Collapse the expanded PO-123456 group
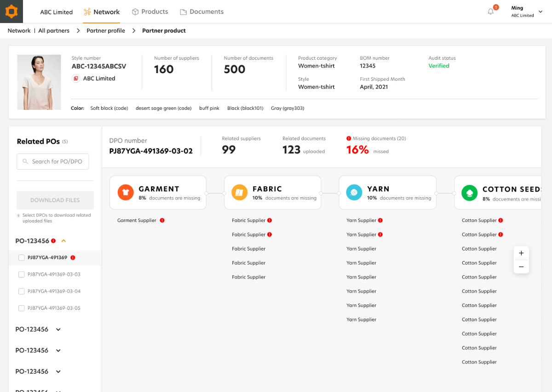The height and width of the screenshot is (392, 552). 64,241
